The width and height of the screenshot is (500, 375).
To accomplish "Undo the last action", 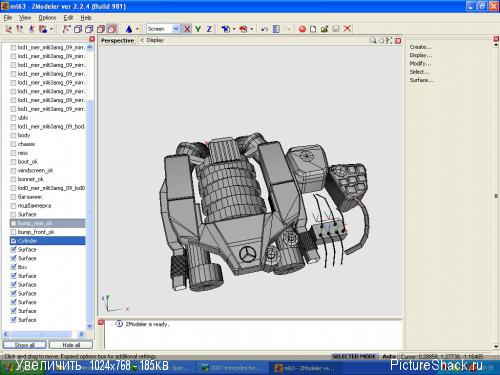I will pyautogui.click(x=264, y=29).
